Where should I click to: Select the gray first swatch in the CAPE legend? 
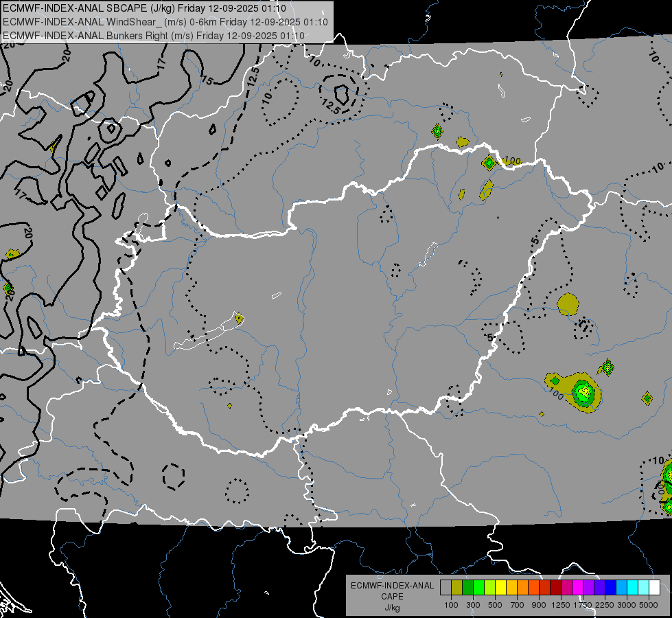pos(445,588)
